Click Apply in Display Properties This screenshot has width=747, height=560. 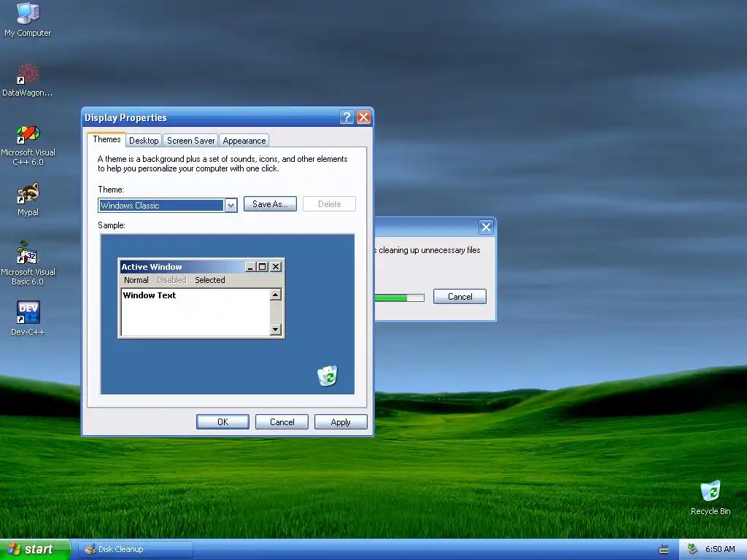[341, 422]
